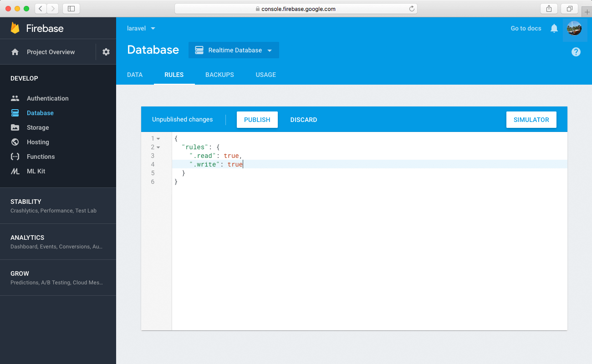Open notifications bell icon

(554, 28)
